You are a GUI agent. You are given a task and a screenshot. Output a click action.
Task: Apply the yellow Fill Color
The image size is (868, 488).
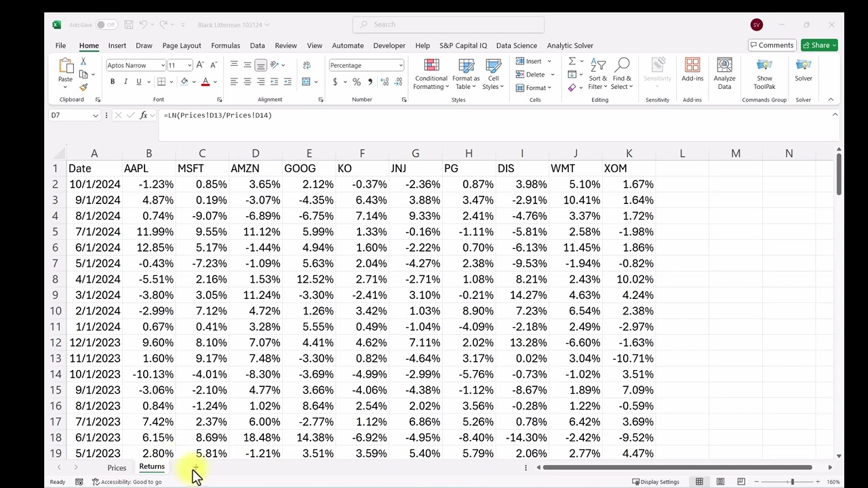pos(184,82)
